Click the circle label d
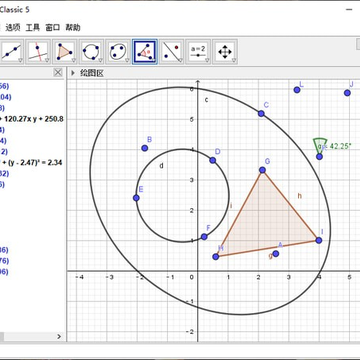The width and height of the screenshot is (360, 360). 161,166
